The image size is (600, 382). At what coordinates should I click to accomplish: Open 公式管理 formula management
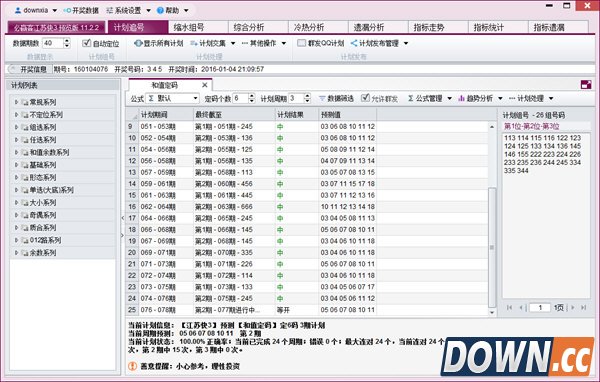click(x=430, y=98)
